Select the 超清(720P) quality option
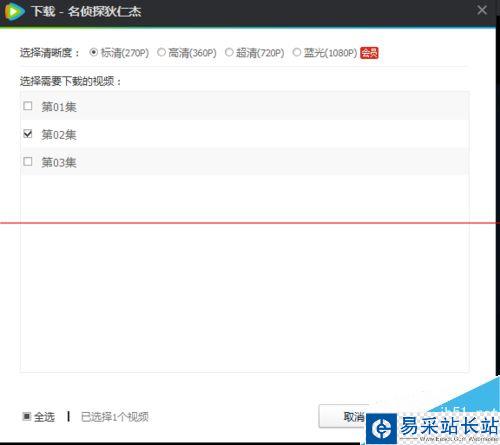Image resolution: width=500 pixels, height=445 pixels. click(x=229, y=53)
